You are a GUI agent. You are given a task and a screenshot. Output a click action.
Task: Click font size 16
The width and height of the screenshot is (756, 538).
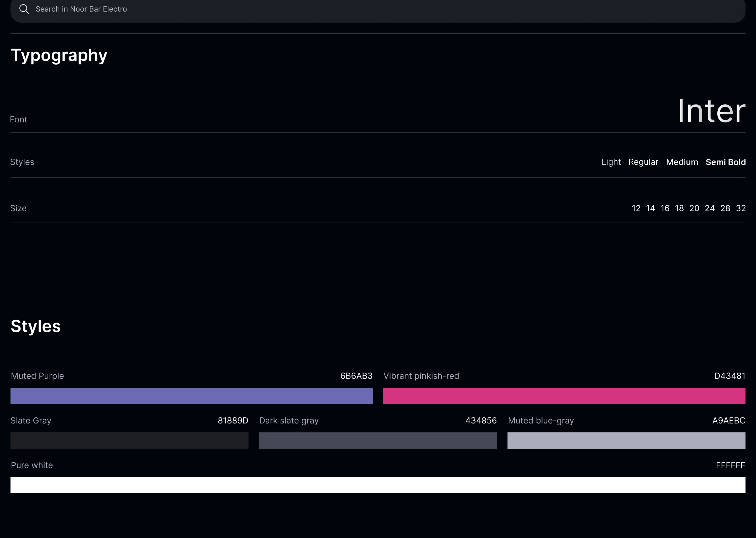(x=665, y=208)
